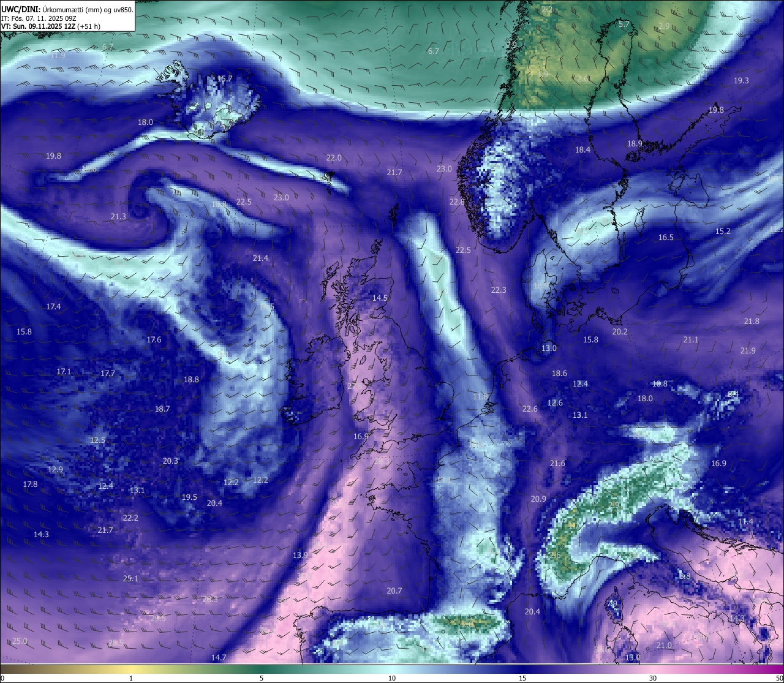Click the 22.6 value label

point(530,409)
